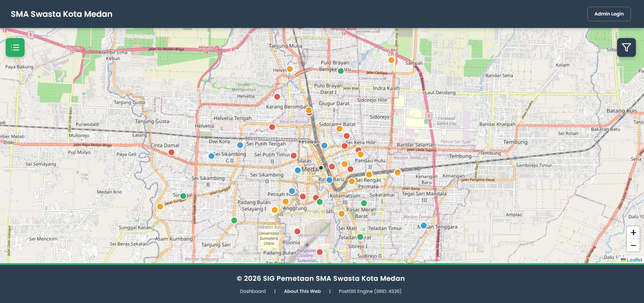This screenshot has height=303, width=644.
Task: Select the orange marker left of Sei Rengas
Action: coord(351,181)
